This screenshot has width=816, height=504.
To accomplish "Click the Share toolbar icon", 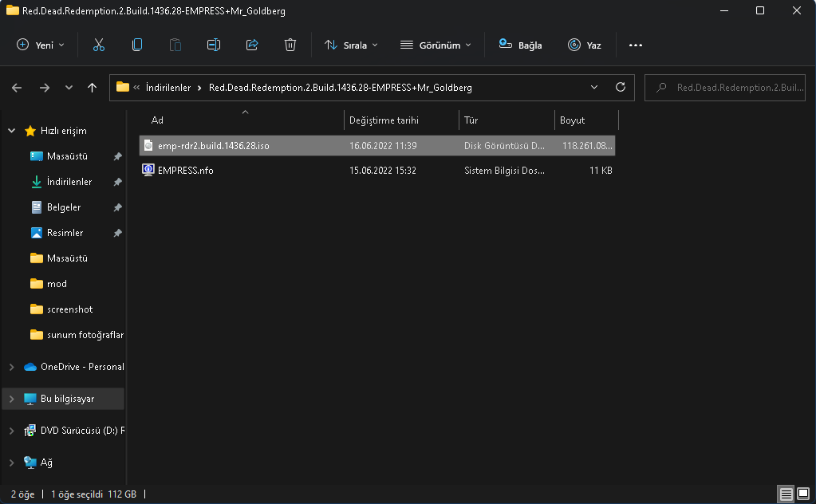I will pos(252,45).
